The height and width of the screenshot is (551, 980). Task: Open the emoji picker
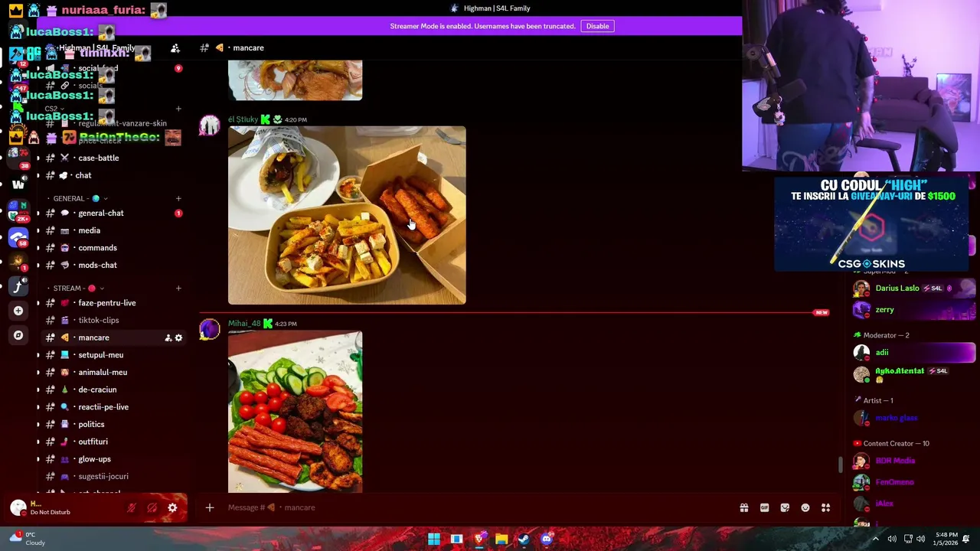[x=805, y=507]
